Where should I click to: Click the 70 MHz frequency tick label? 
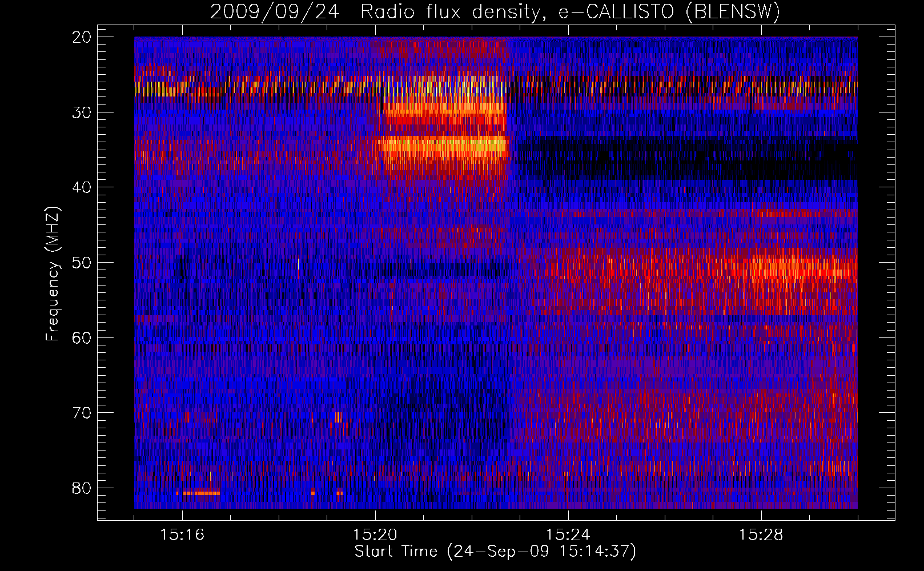[82, 413]
